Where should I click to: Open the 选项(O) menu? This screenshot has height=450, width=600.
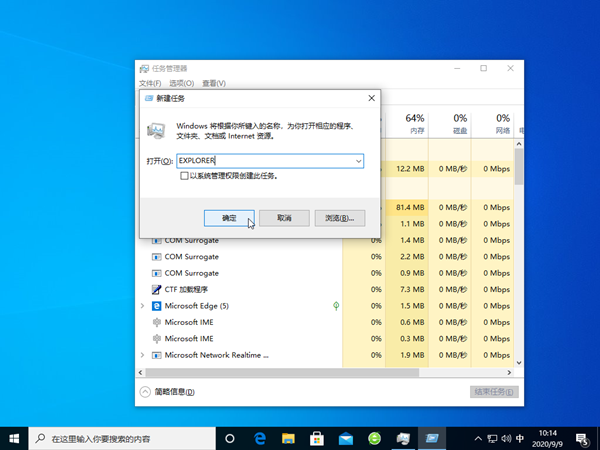point(182,83)
